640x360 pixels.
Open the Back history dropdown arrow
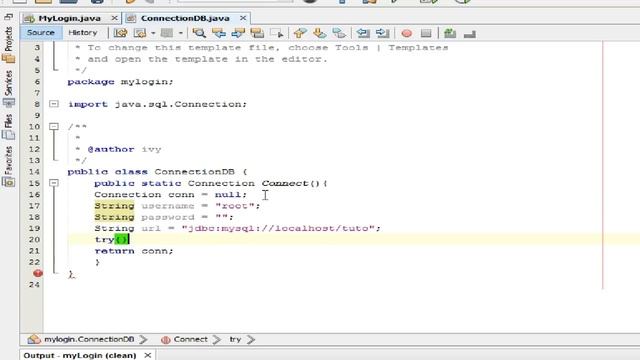[153, 33]
